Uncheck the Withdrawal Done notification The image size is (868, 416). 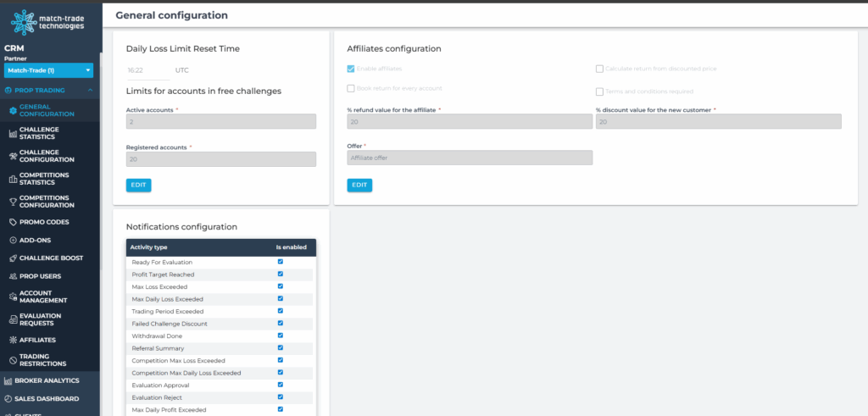tap(281, 336)
